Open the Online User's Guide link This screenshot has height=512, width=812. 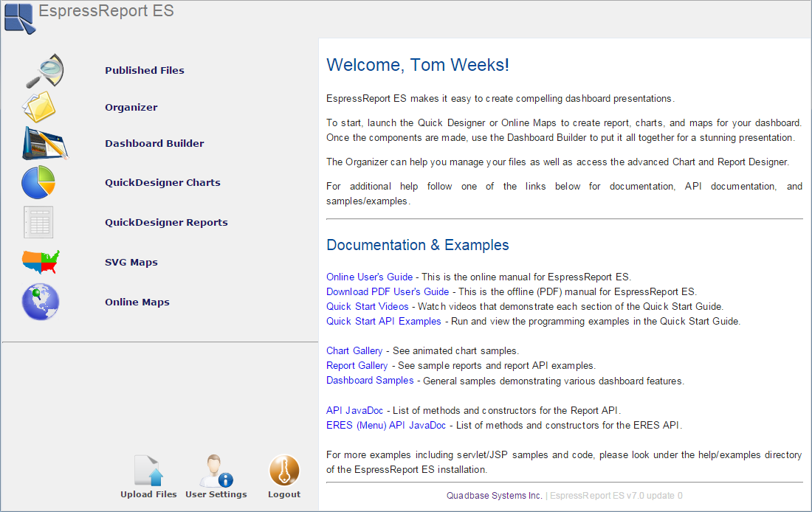(x=369, y=277)
